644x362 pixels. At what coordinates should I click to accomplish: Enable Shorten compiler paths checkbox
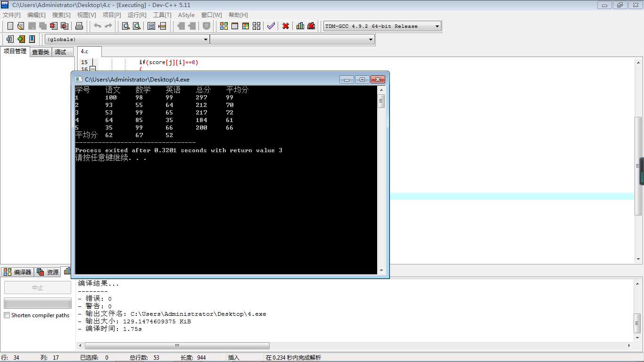click(7, 315)
